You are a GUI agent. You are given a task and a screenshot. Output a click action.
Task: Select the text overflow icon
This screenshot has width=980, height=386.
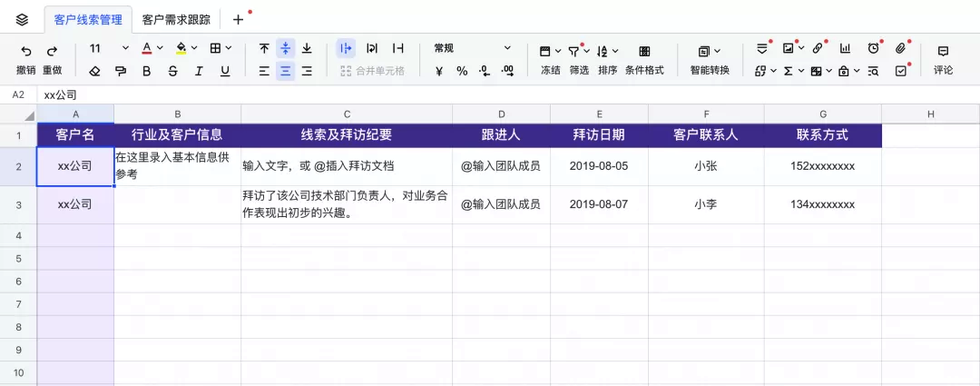(347, 48)
